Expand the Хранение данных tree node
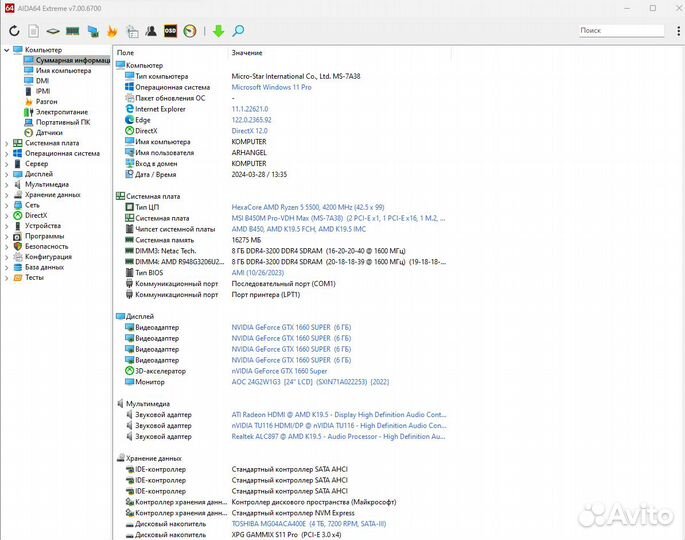Viewport: 685px width, 540px height. [x=6, y=195]
